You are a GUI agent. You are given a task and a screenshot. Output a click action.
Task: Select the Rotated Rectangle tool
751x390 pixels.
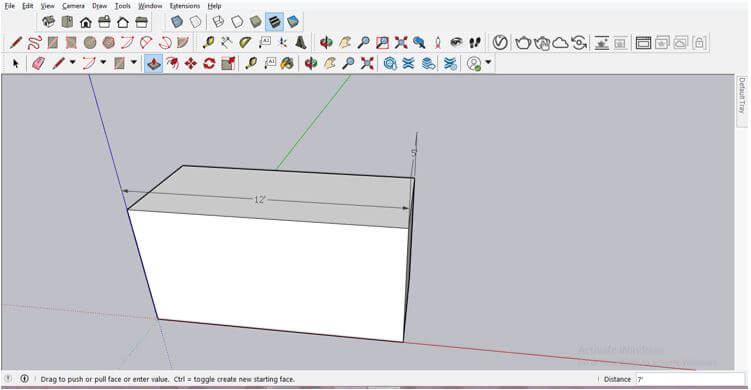(x=71, y=43)
